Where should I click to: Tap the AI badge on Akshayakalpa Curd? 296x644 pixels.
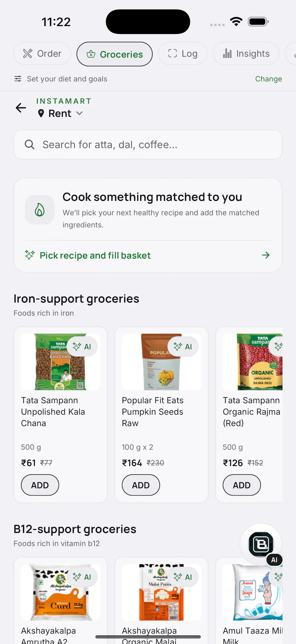pos(82,577)
